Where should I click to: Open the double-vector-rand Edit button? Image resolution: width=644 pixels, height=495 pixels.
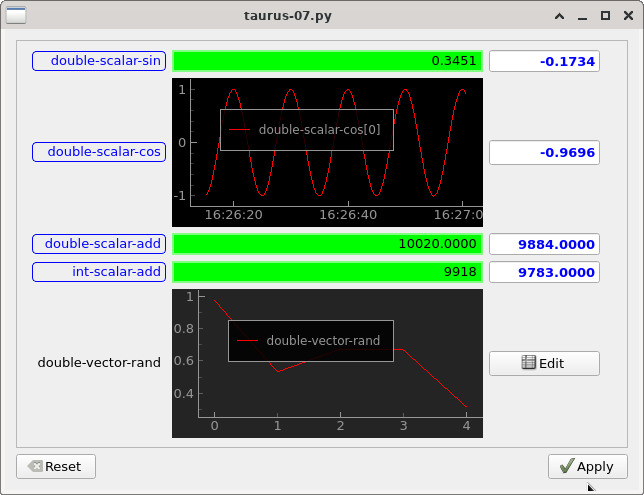(x=544, y=363)
